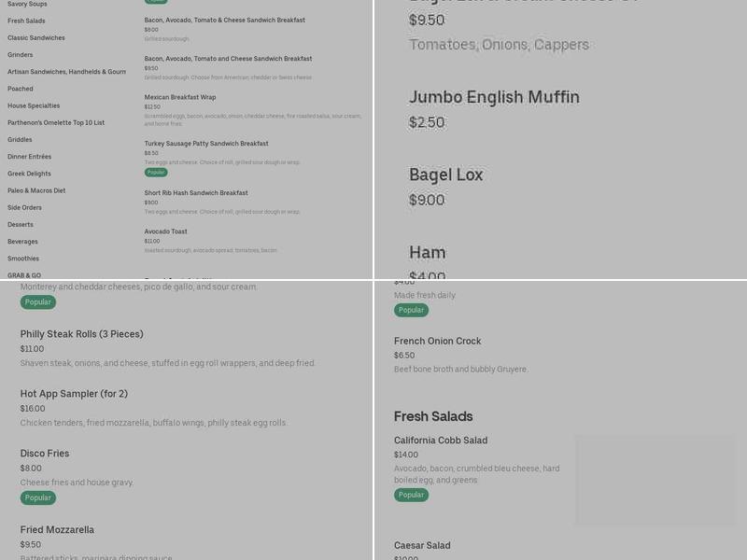Open "Parthenon's Omelette Top 10 List"
This screenshot has height=560, width=747.
[x=56, y=122]
